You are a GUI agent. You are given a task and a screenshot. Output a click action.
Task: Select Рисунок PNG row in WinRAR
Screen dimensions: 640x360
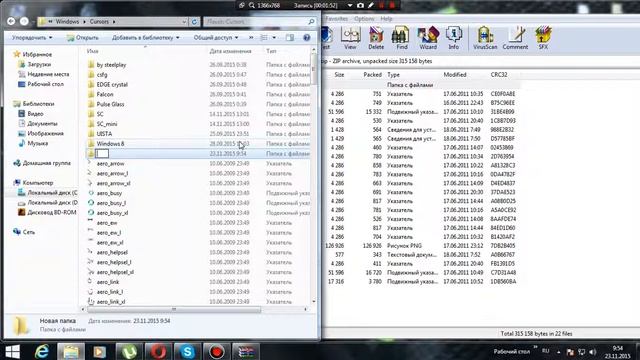pyautogui.click(x=422, y=246)
